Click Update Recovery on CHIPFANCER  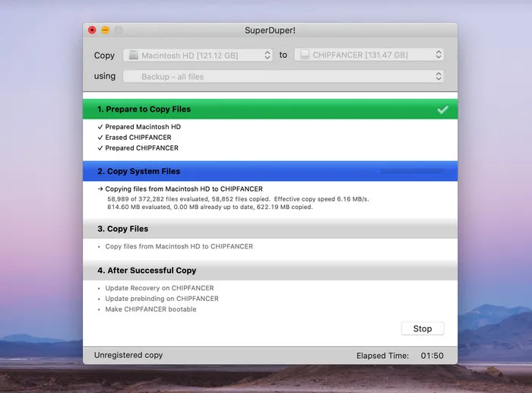160,288
